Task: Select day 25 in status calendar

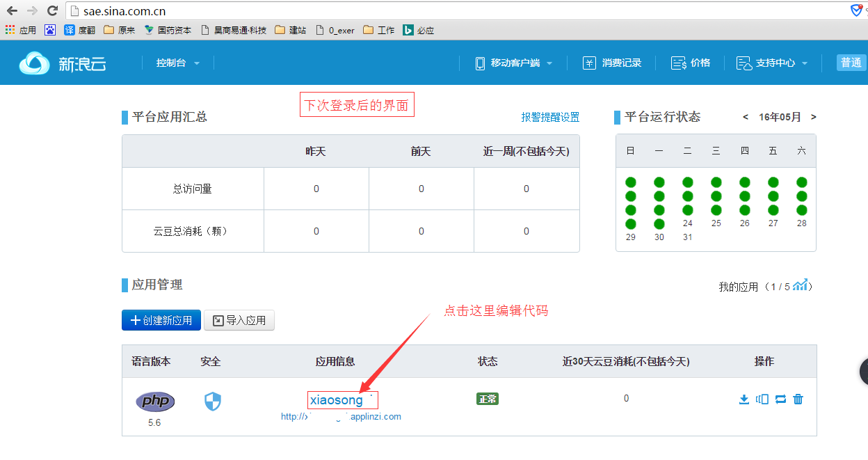Action: click(716, 223)
